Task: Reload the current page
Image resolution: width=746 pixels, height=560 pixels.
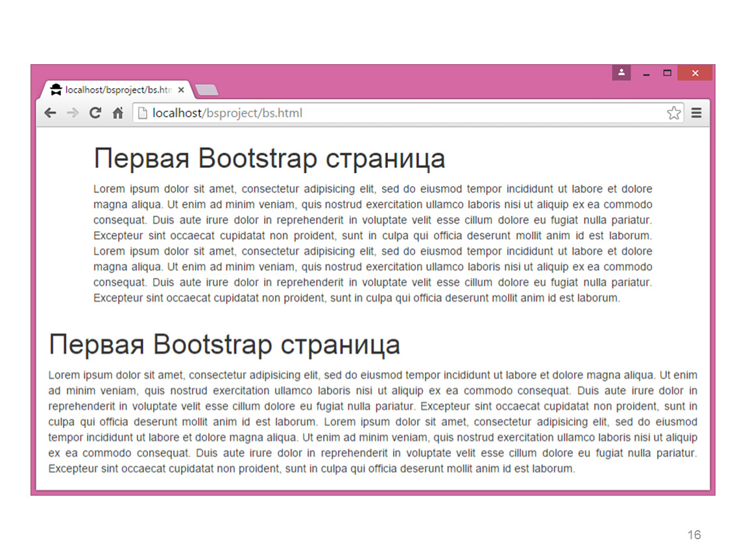Action: pyautogui.click(x=95, y=113)
